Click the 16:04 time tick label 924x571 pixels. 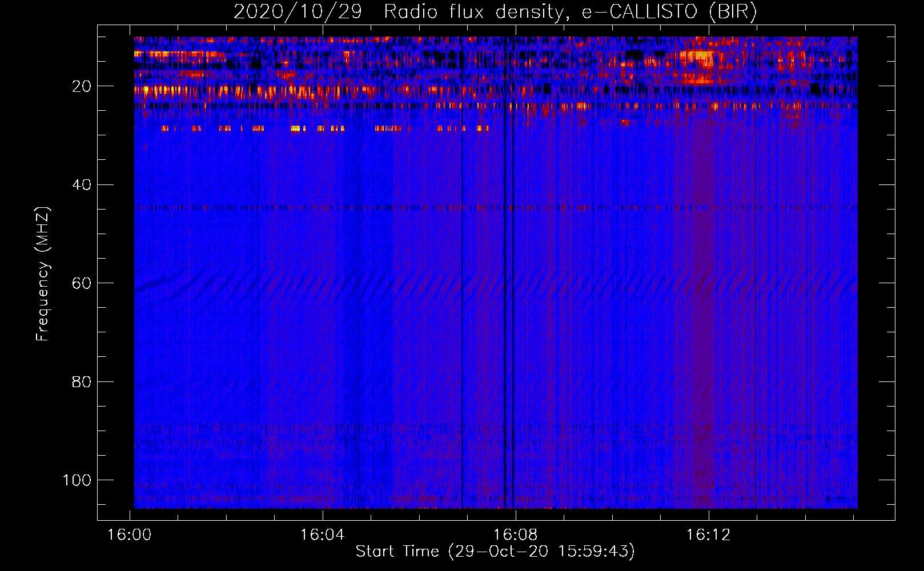point(323,535)
